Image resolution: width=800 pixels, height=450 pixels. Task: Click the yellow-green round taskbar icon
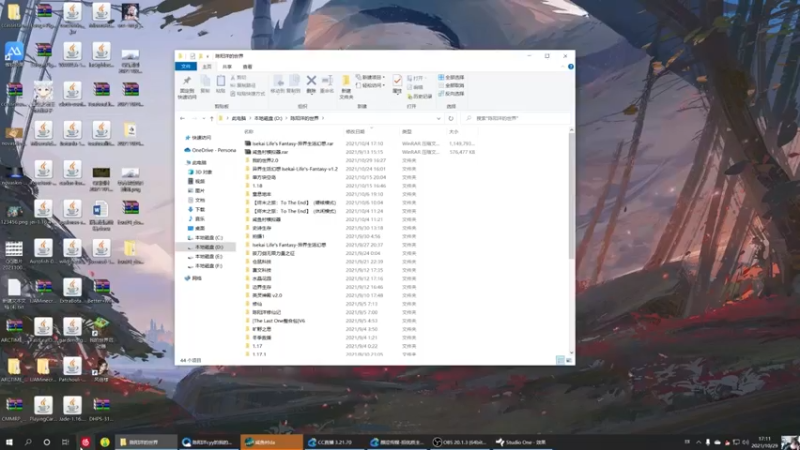click(x=105, y=442)
